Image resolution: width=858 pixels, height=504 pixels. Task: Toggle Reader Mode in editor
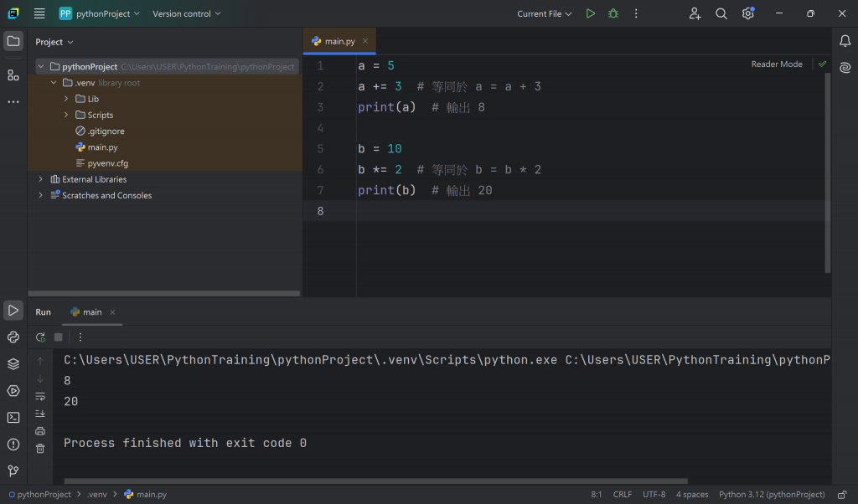click(x=776, y=64)
